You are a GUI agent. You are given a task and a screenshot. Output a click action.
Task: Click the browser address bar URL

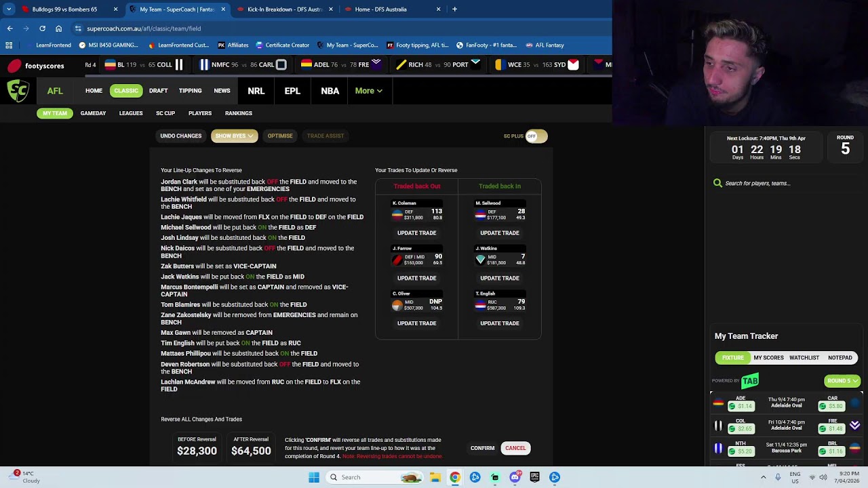[x=144, y=28]
